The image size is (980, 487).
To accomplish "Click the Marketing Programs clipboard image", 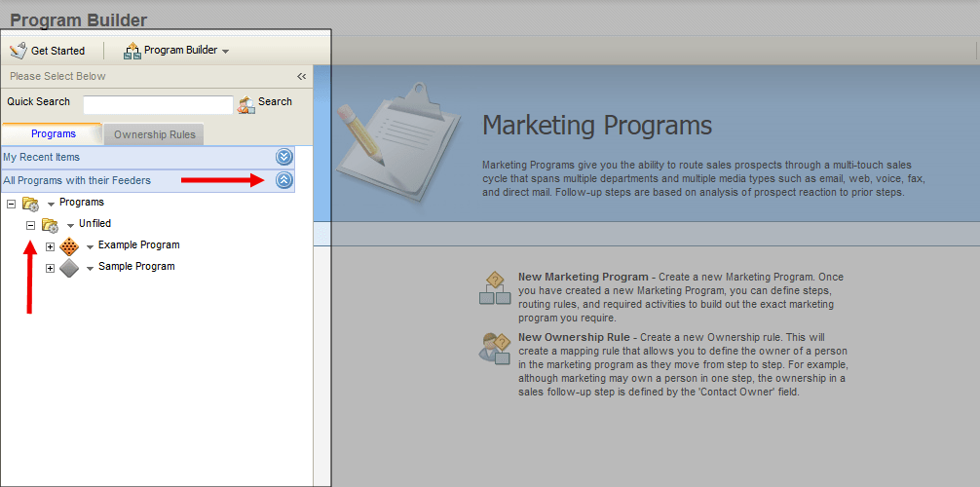I will coord(398,142).
